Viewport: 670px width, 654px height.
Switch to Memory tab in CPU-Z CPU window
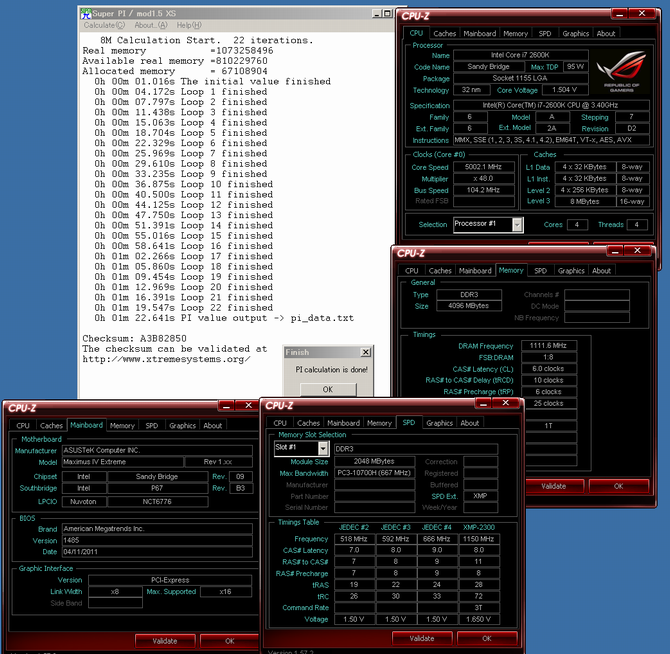coord(515,34)
